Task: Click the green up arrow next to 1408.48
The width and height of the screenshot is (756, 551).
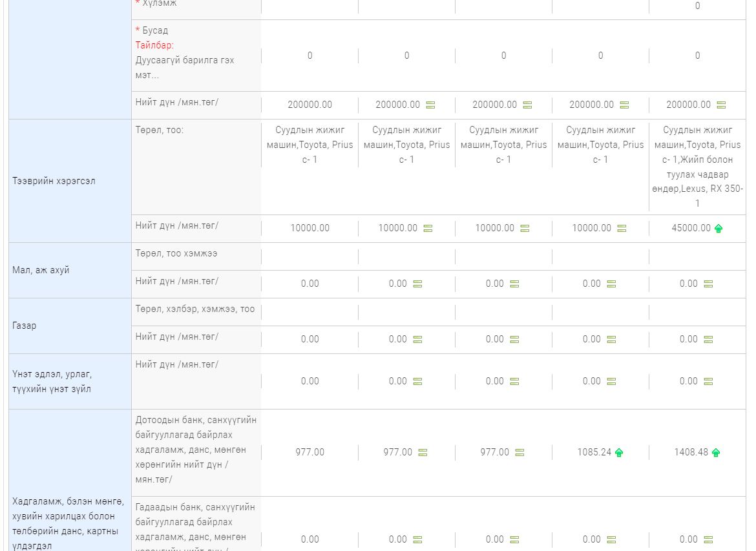Action: 716,453
